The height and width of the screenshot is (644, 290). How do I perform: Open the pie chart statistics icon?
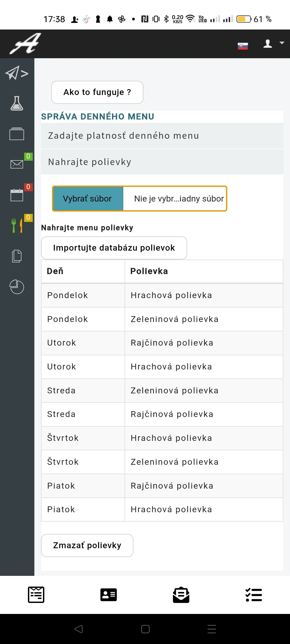pyautogui.click(x=17, y=287)
